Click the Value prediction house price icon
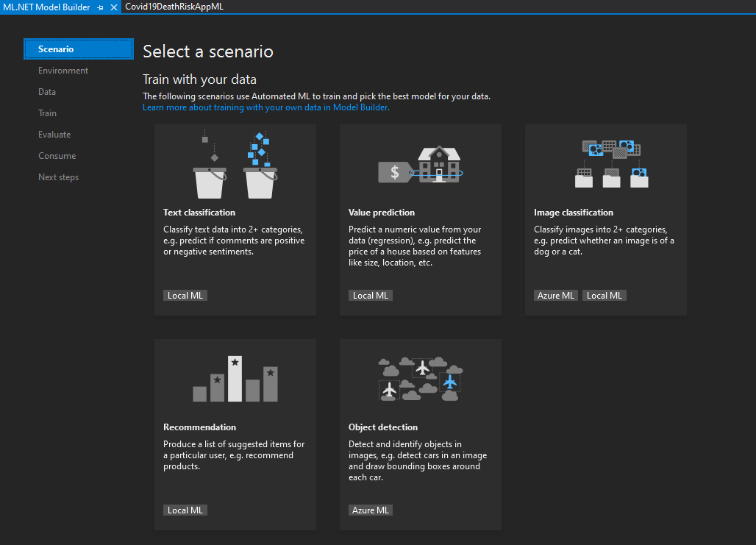Image resolution: width=756 pixels, height=545 pixels. pyautogui.click(x=421, y=165)
